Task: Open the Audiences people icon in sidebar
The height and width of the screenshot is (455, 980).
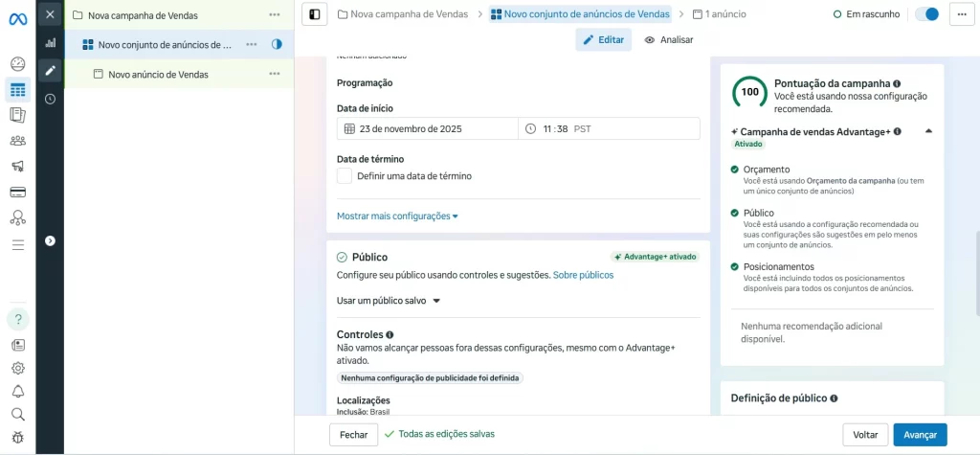Action: click(x=17, y=141)
